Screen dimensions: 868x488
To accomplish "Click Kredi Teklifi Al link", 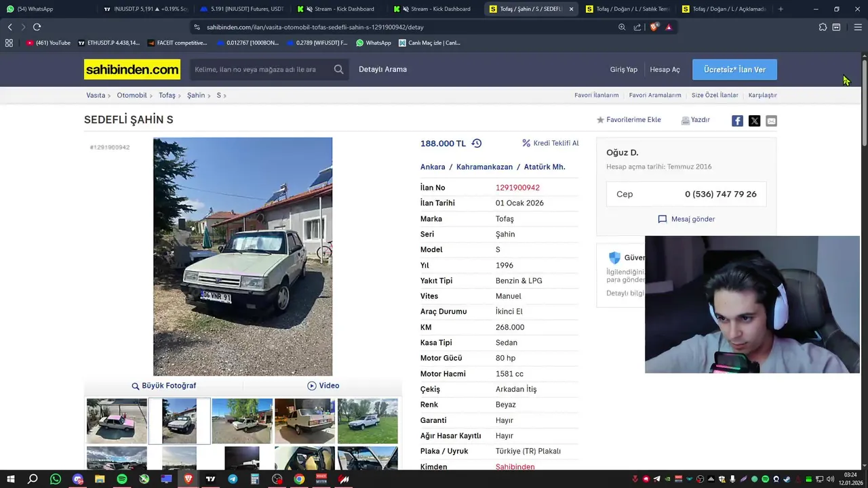I will click(551, 143).
